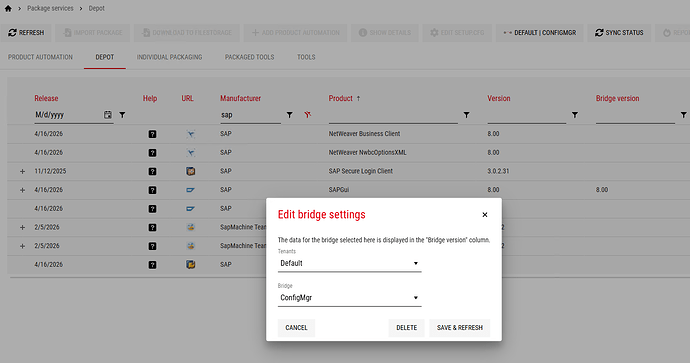
Task: Click the Sync Status button
Action: click(x=619, y=33)
